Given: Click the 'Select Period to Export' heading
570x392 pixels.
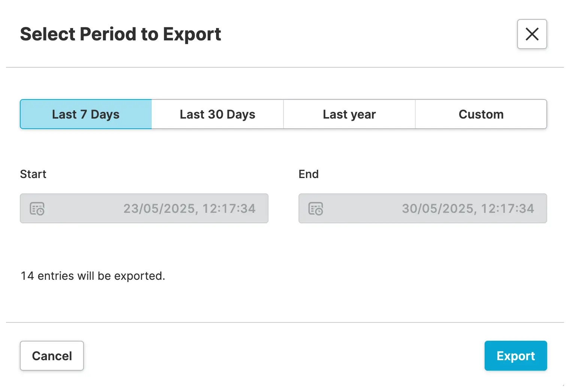Looking at the screenshot, I should [120, 34].
